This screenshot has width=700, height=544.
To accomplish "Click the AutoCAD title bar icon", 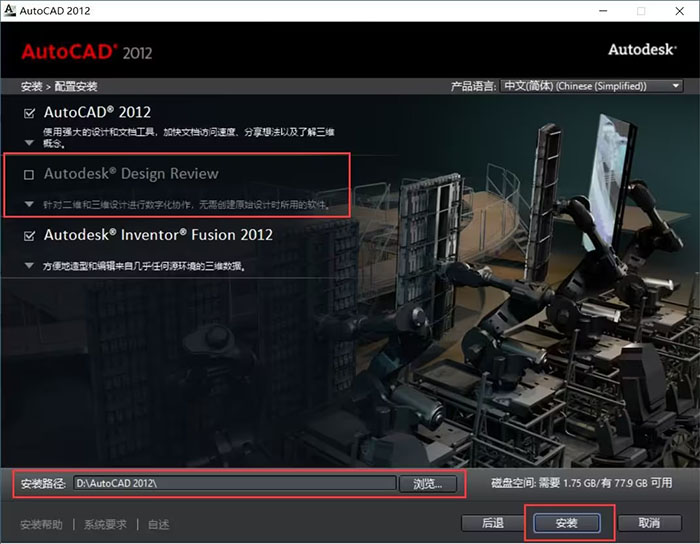I will click(x=9, y=10).
